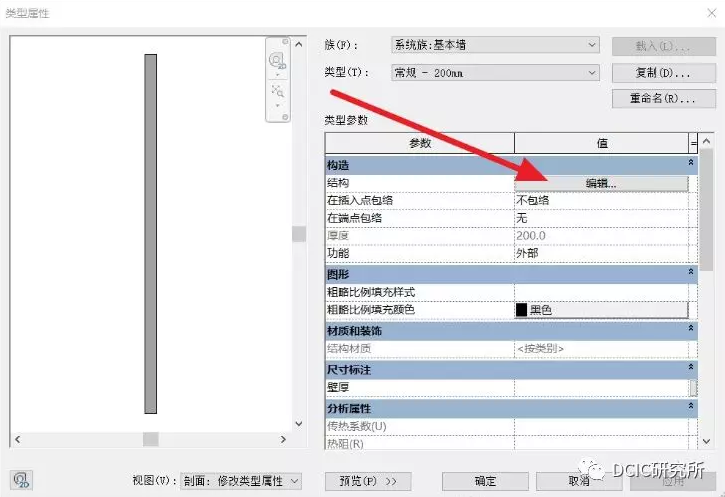
Task: Click the 复制(D)... button
Action: 664,73
